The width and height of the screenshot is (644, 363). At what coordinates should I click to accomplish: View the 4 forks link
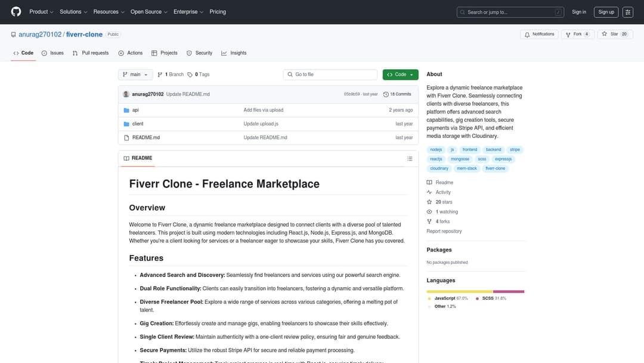438,222
